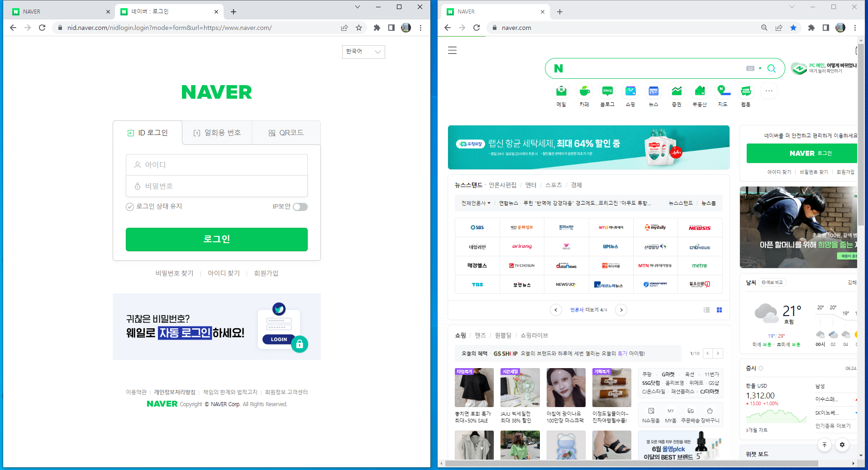This screenshot has height=470, width=868.
Task: Open widget settings gear icon
Action: click(x=842, y=445)
